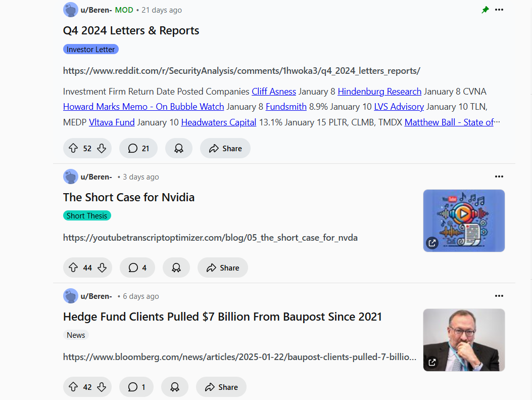532x400 pixels.
Task: Open the youtubetranscriptoptimizer.com blog URL
Action: 210,238
